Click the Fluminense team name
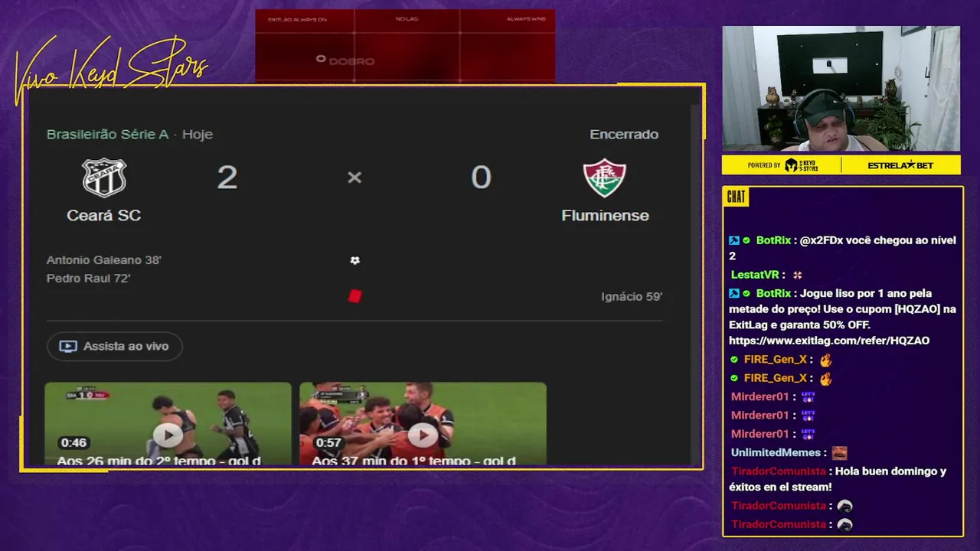Screen dimensions: 980x551 pos(605,216)
